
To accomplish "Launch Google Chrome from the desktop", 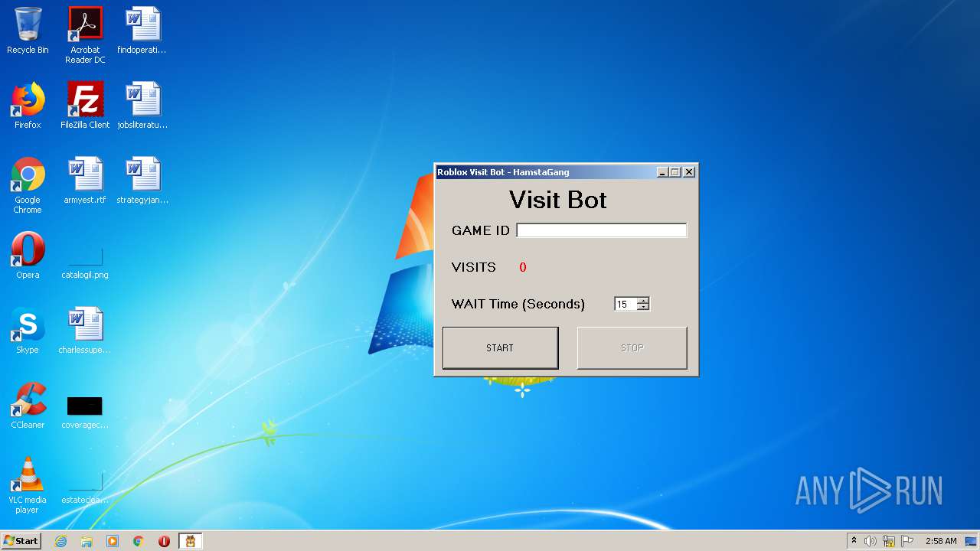I will (28, 185).
